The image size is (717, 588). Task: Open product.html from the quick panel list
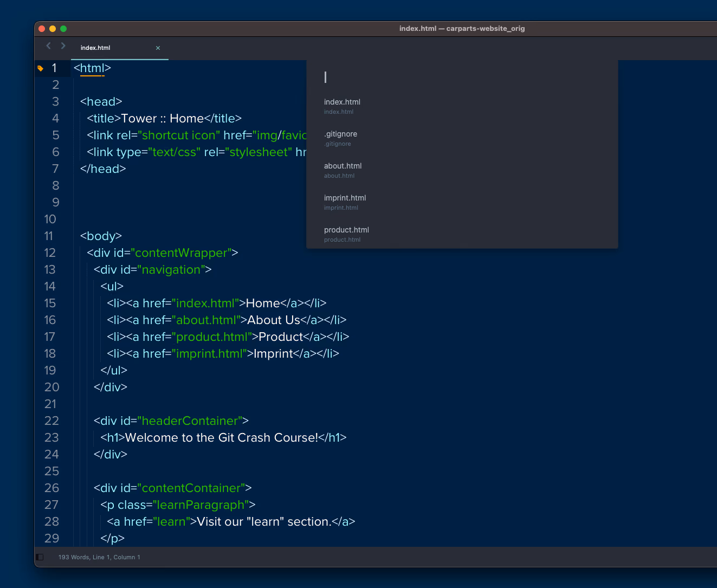tap(462, 234)
